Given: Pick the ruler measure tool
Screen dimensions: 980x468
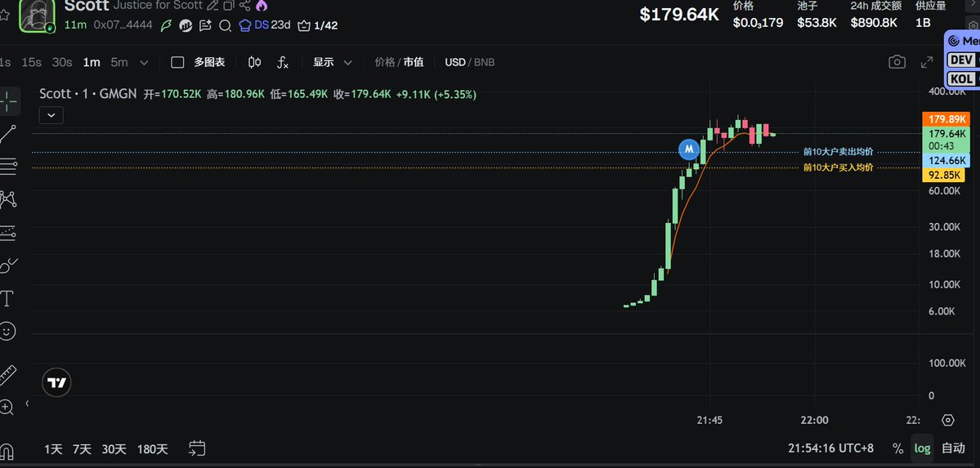Looking at the screenshot, I should point(7,375).
